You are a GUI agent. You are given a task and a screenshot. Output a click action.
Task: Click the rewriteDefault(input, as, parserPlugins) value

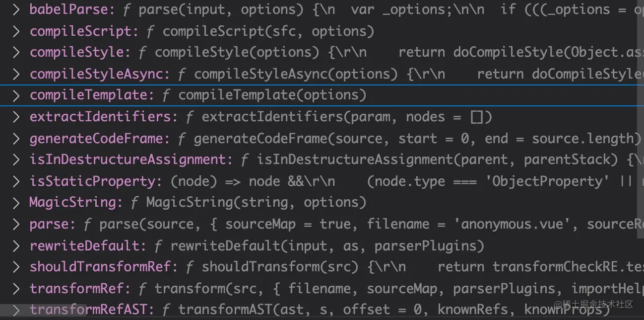tap(320, 246)
